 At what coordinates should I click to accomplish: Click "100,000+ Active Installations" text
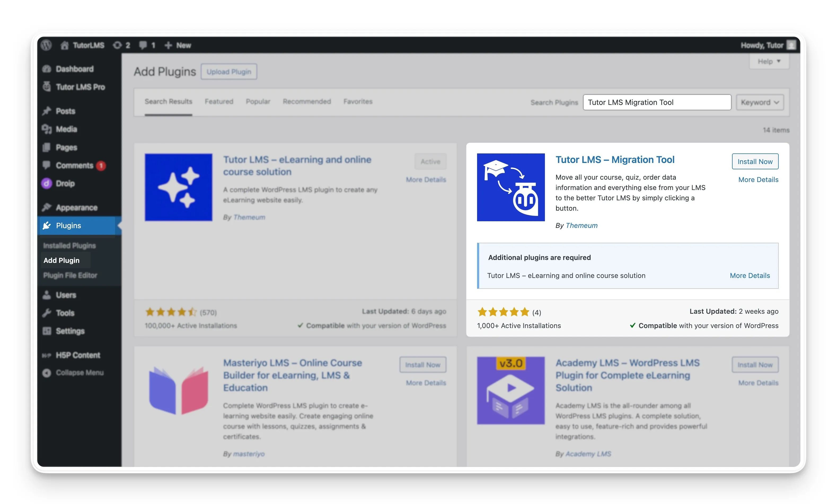coord(191,326)
